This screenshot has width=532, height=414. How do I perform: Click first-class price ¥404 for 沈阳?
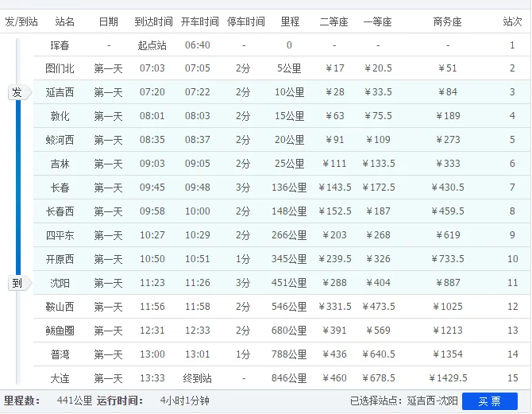click(x=378, y=283)
